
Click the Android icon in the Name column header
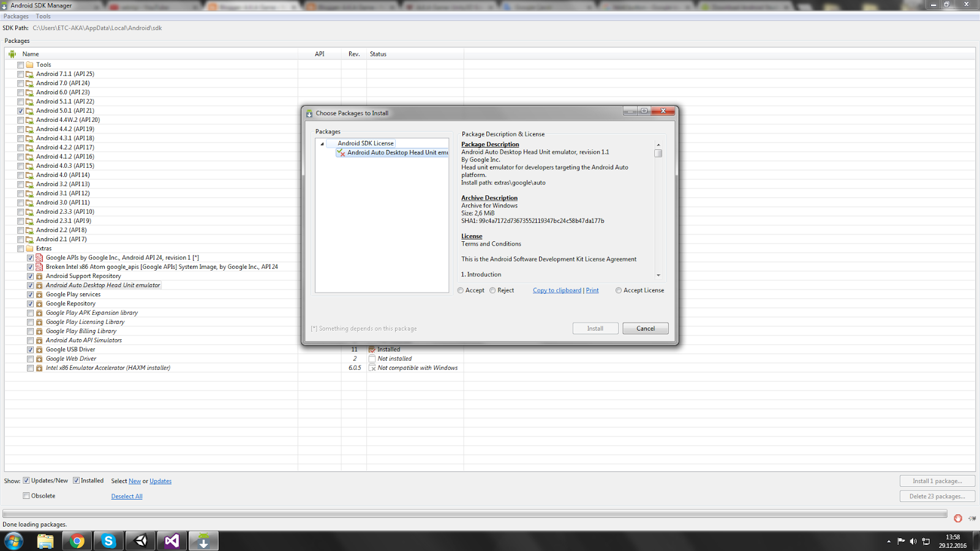pos(12,54)
